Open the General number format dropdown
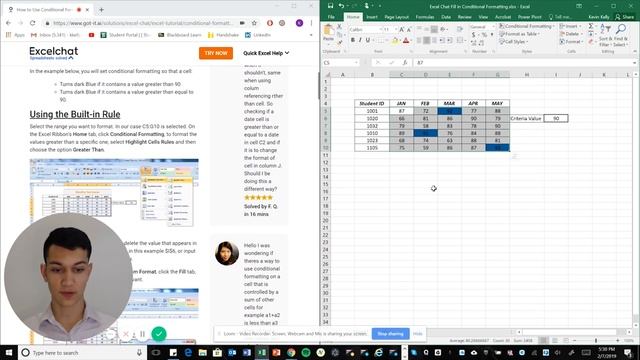 coord(493,27)
